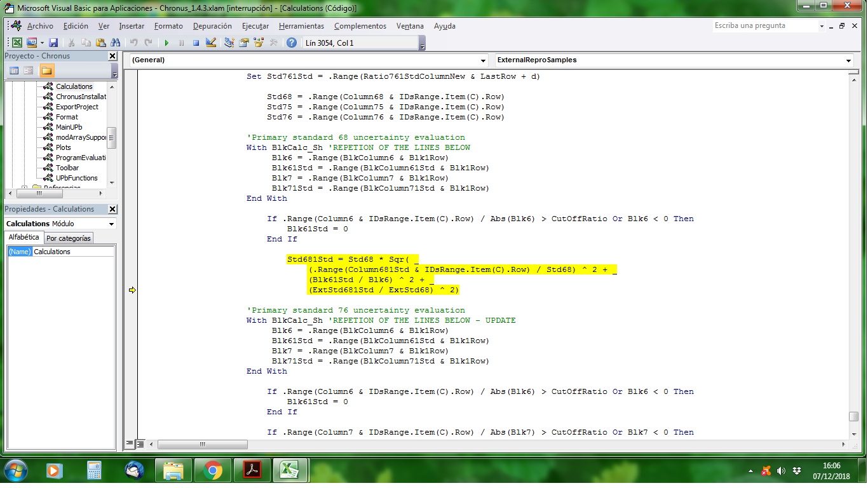Open the Explorador de proyectos via its toolbar icon

click(x=229, y=43)
